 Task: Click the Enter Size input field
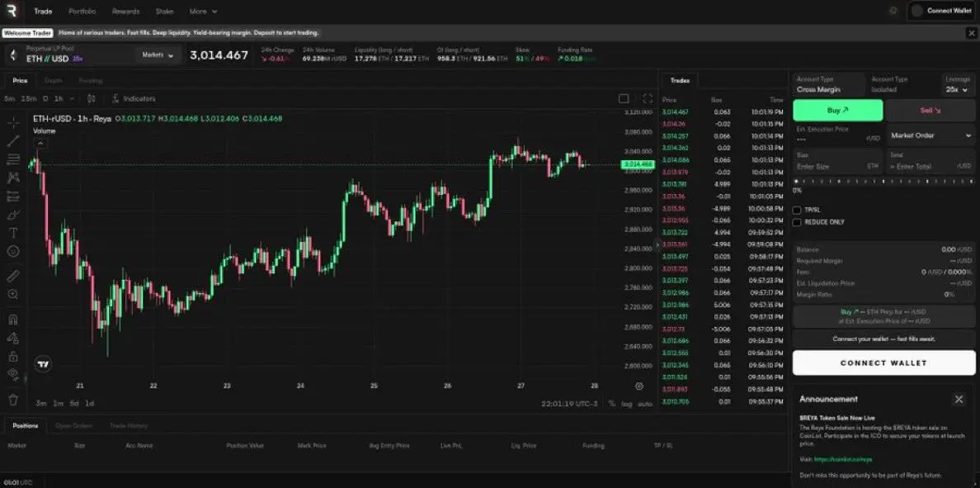tap(837, 161)
